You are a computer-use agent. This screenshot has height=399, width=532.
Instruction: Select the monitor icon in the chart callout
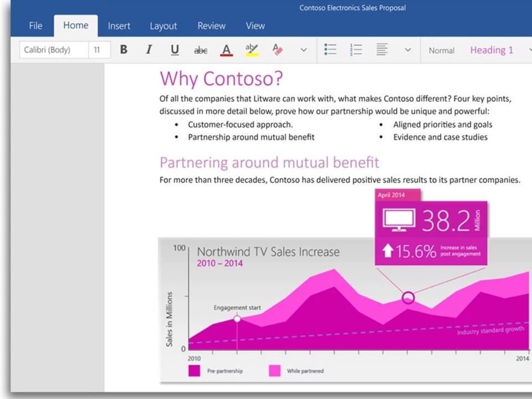(x=399, y=221)
